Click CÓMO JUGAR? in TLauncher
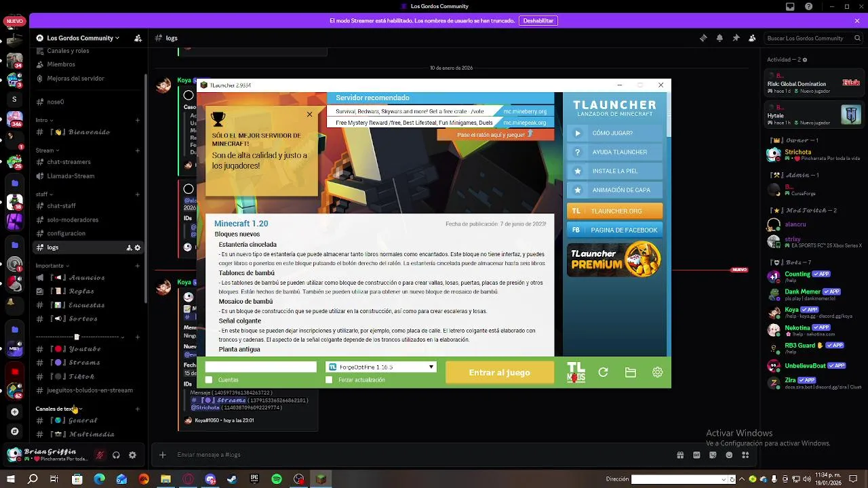 (x=614, y=134)
